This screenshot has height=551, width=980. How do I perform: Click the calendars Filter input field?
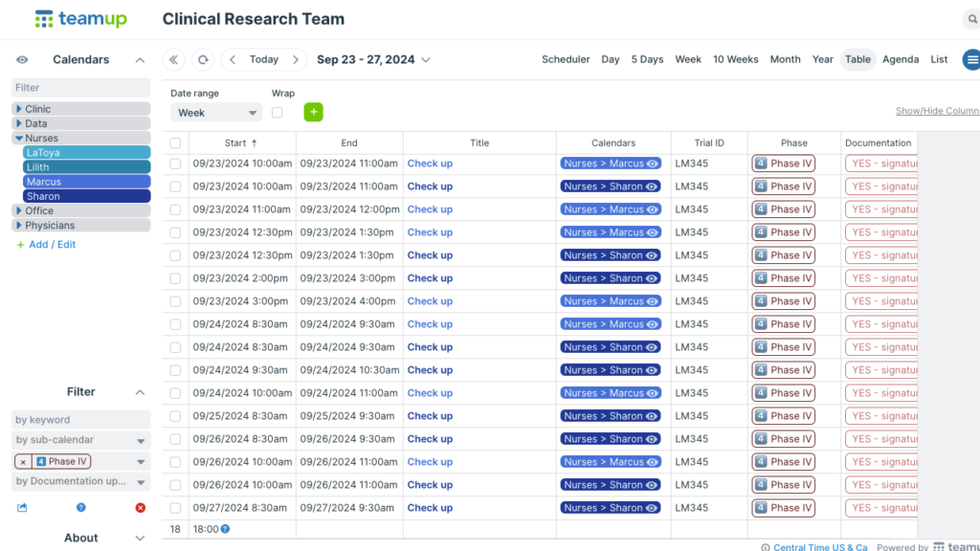pos(80,87)
